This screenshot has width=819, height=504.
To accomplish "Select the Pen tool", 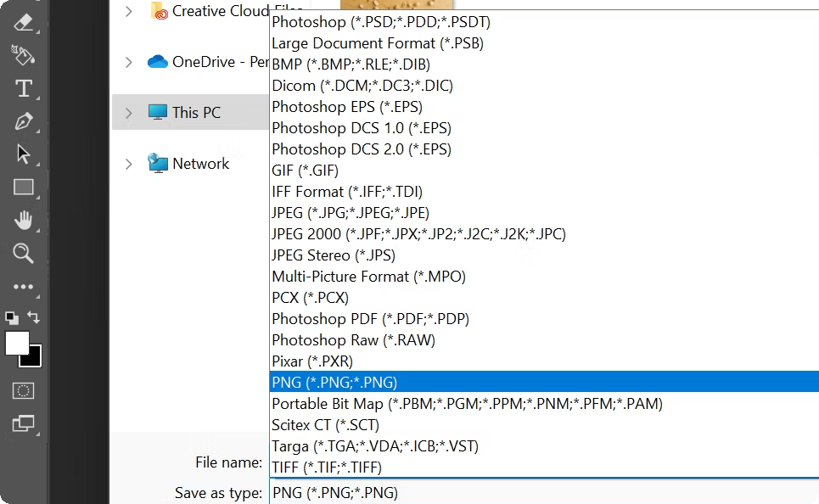I will 23,121.
